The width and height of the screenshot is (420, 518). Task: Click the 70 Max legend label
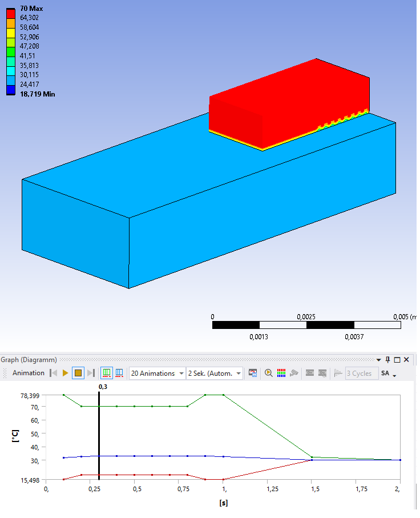pos(31,9)
